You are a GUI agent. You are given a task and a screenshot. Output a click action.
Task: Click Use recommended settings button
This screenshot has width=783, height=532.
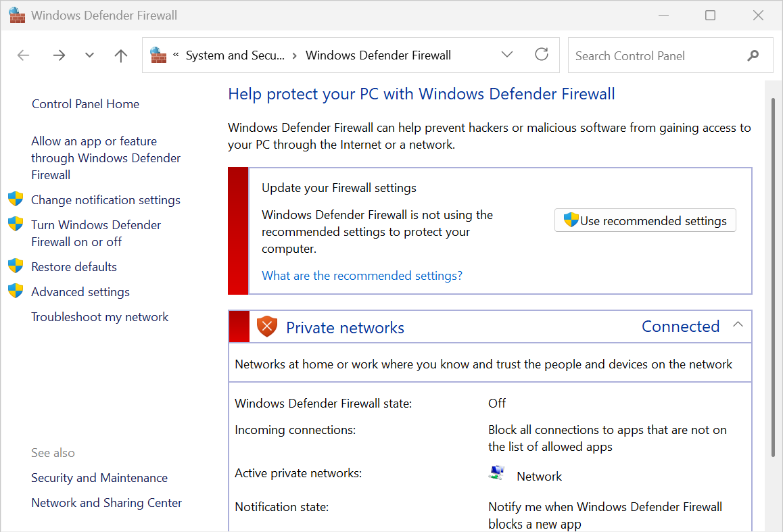pyautogui.click(x=645, y=220)
